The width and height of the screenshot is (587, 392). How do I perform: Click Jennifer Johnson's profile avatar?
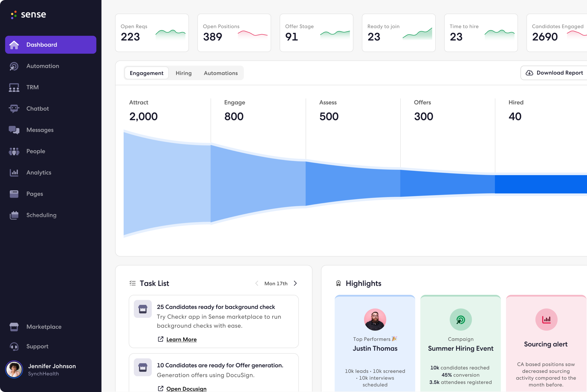(x=14, y=370)
